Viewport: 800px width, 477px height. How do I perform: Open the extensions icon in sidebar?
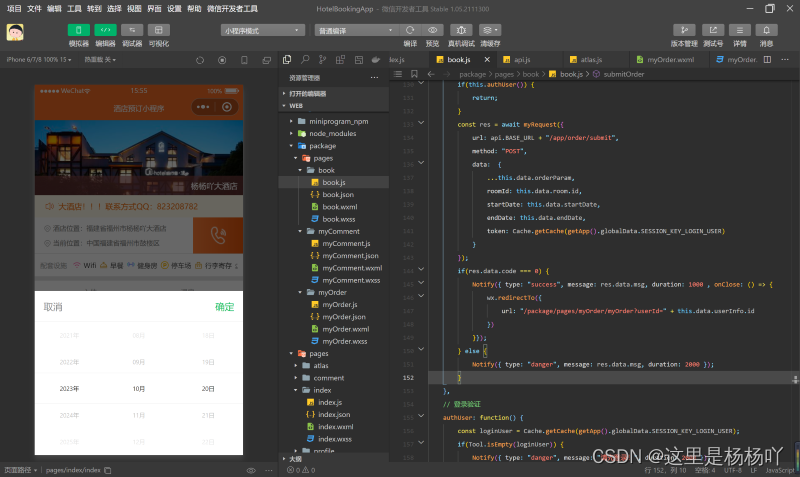click(340, 60)
